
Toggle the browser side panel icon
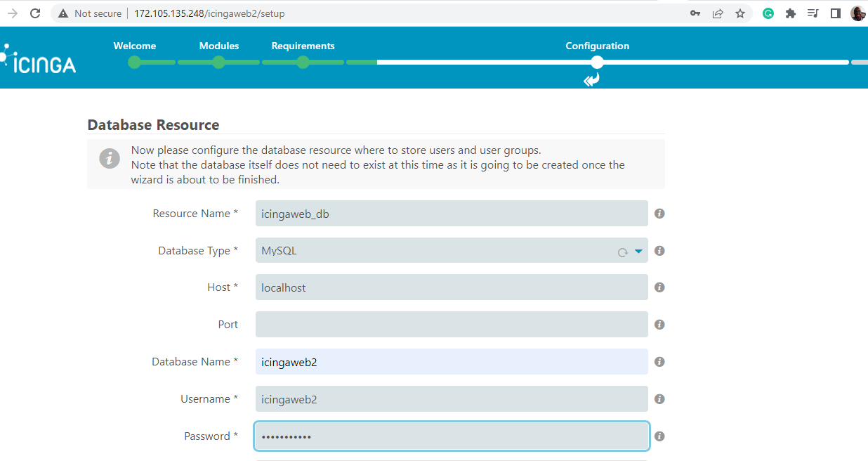836,13
